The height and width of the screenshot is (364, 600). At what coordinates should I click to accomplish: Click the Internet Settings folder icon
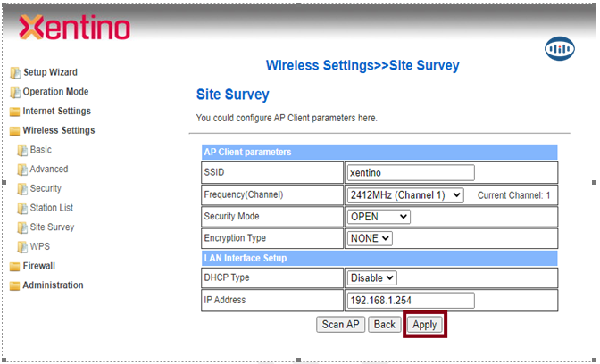point(14,112)
